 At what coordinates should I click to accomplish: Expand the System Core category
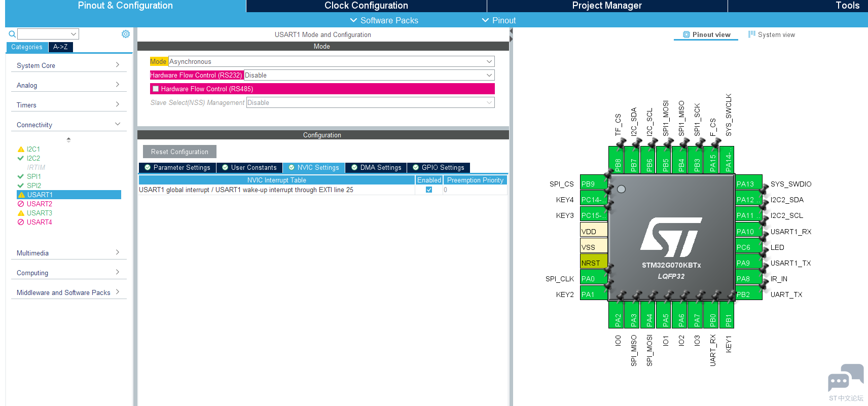pyautogui.click(x=68, y=65)
